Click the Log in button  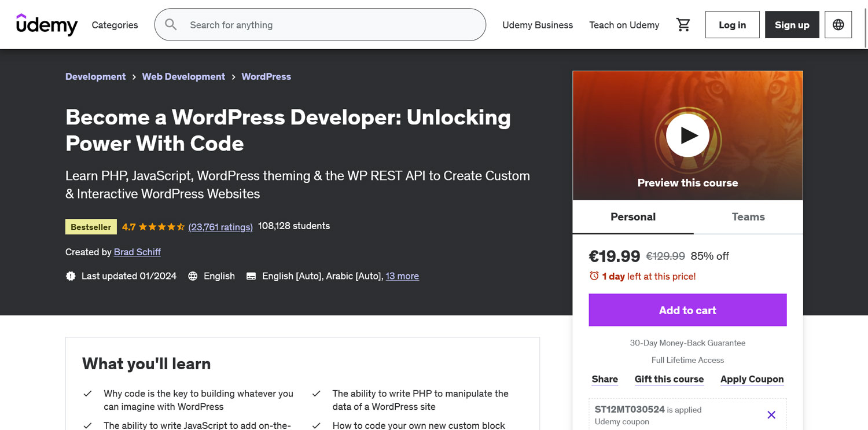pyautogui.click(x=732, y=25)
